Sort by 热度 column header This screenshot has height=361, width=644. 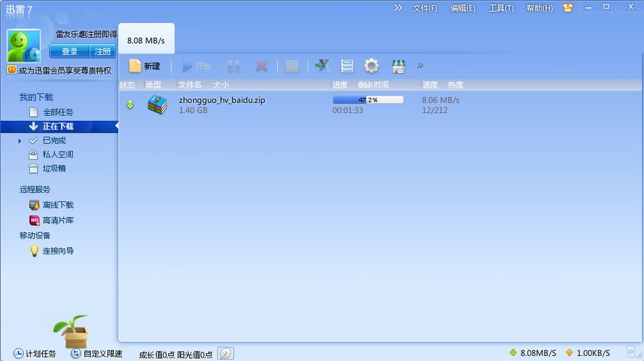pyautogui.click(x=456, y=85)
